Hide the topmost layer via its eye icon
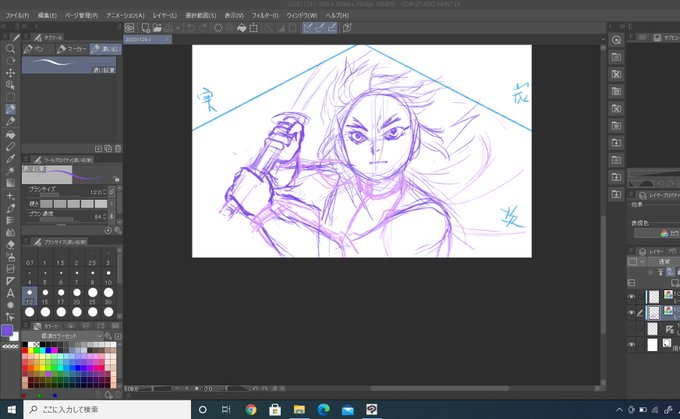This screenshot has width=680, height=419. pyautogui.click(x=631, y=297)
